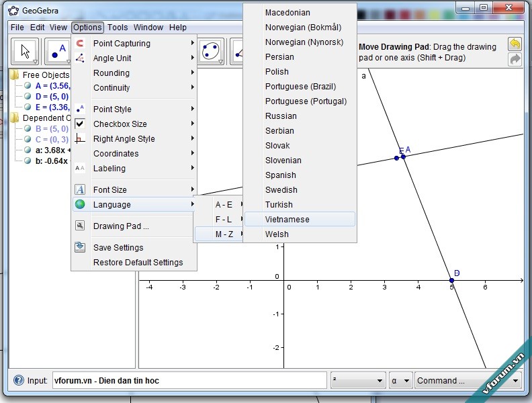Click the Redo arrow icon

point(515,59)
